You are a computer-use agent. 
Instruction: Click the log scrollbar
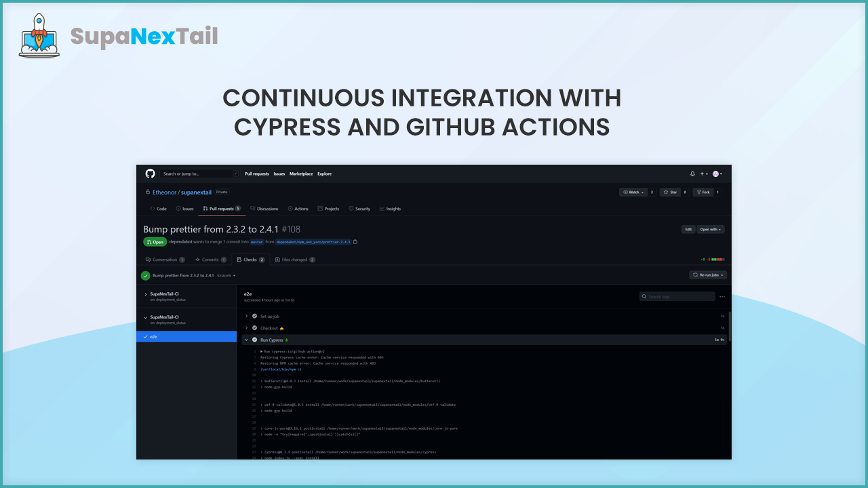tap(730, 327)
